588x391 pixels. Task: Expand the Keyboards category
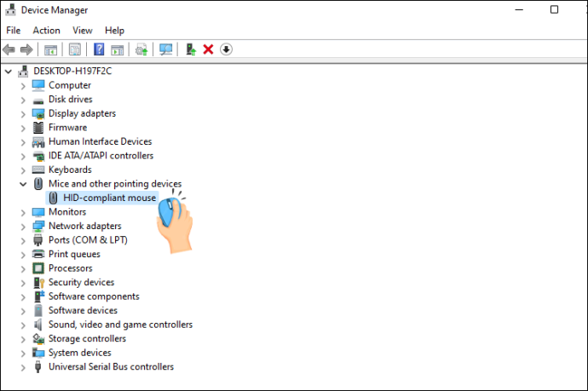pyautogui.click(x=23, y=170)
